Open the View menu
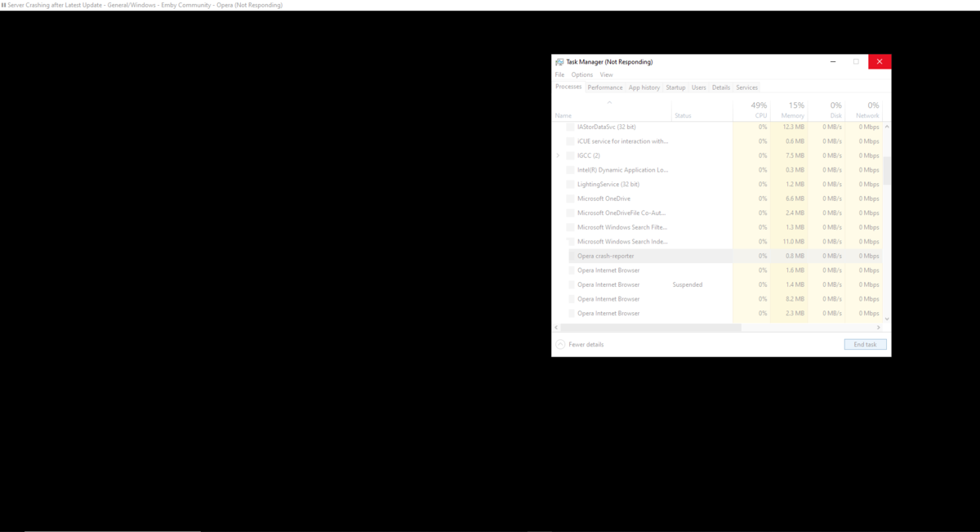The width and height of the screenshot is (980, 532). pos(606,74)
